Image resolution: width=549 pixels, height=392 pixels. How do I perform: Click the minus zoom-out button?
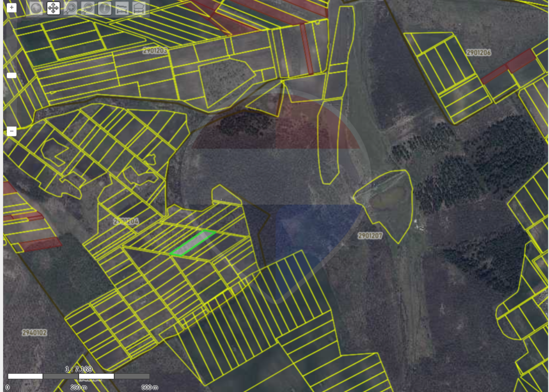tap(12, 131)
